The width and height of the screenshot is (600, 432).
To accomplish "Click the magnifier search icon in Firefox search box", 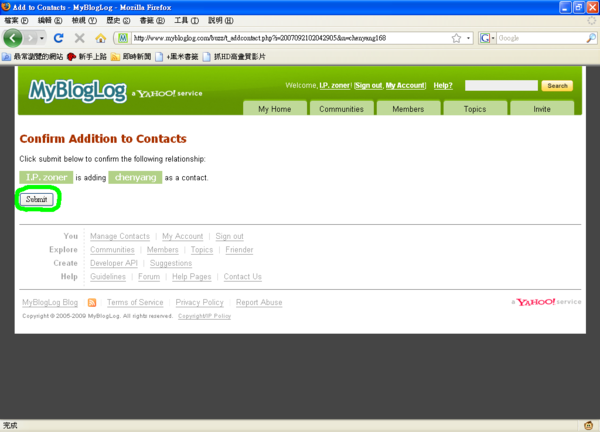I will (591, 38).
